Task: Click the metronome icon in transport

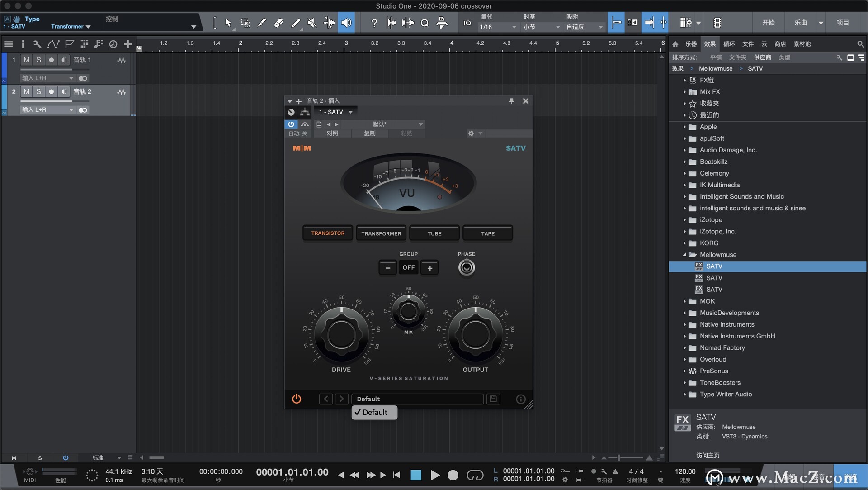Action: click(x=615, y=471)
